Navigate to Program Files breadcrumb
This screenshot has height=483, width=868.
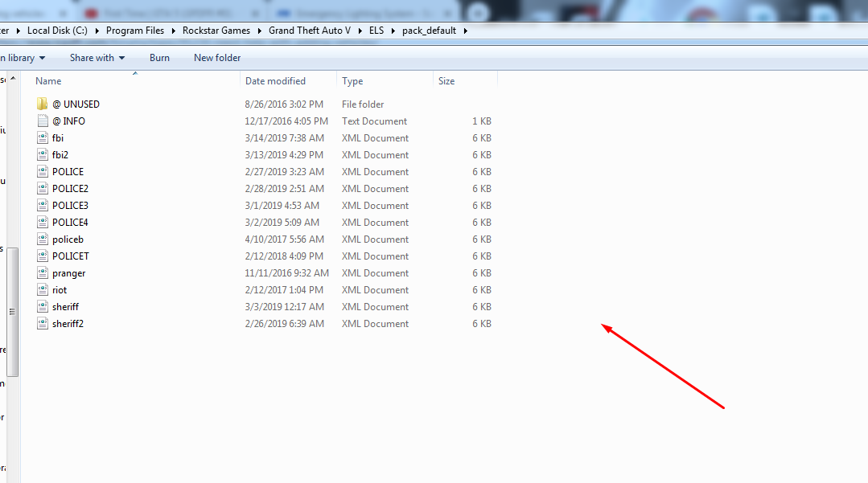click(x=135, y=31)
